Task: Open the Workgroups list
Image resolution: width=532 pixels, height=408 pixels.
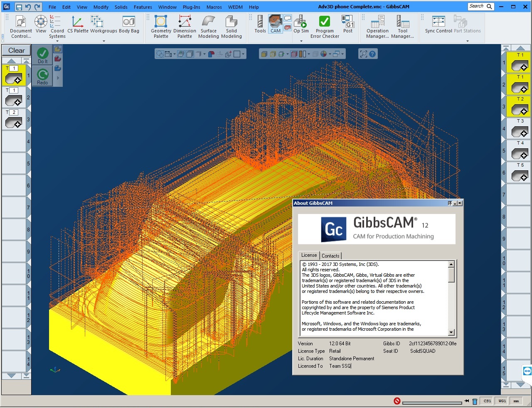Action: (x=103, y=25)
